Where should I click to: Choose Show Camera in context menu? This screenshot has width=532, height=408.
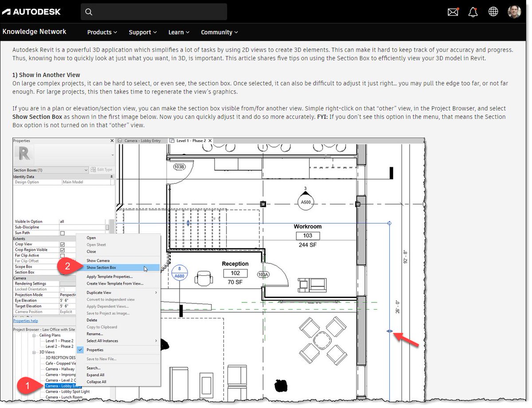[98, 261]
